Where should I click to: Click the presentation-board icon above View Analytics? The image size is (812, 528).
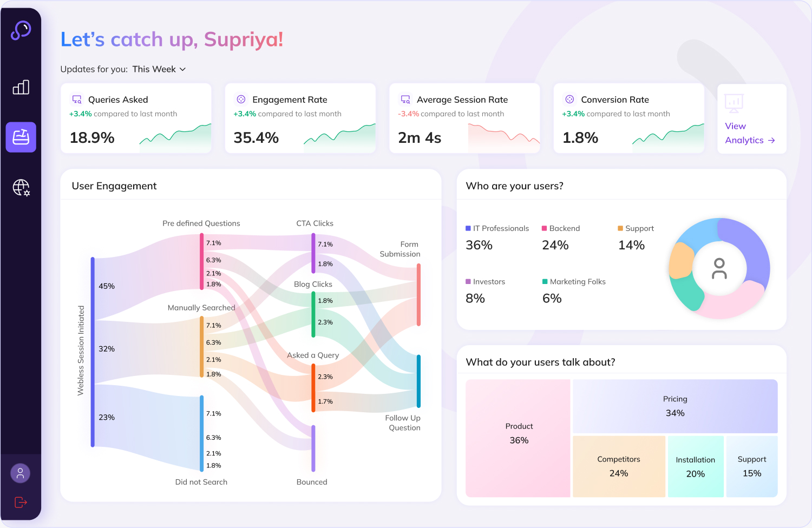click(x=734, y=102)
